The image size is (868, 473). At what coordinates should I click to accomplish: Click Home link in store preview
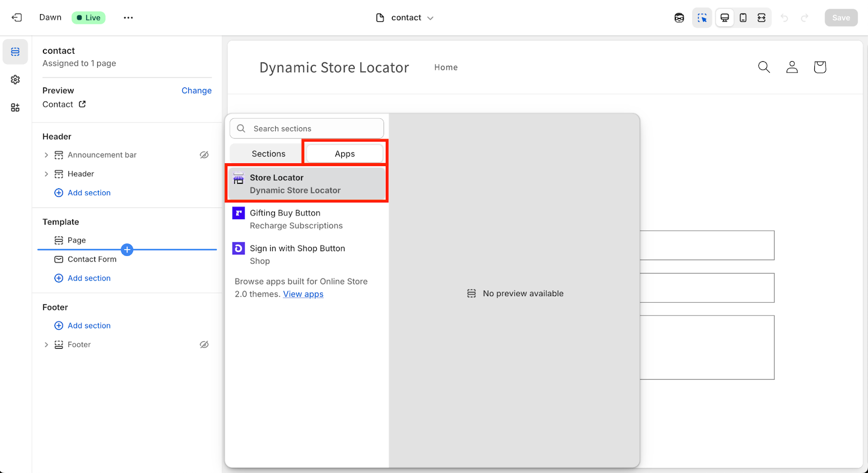[446, 67]
